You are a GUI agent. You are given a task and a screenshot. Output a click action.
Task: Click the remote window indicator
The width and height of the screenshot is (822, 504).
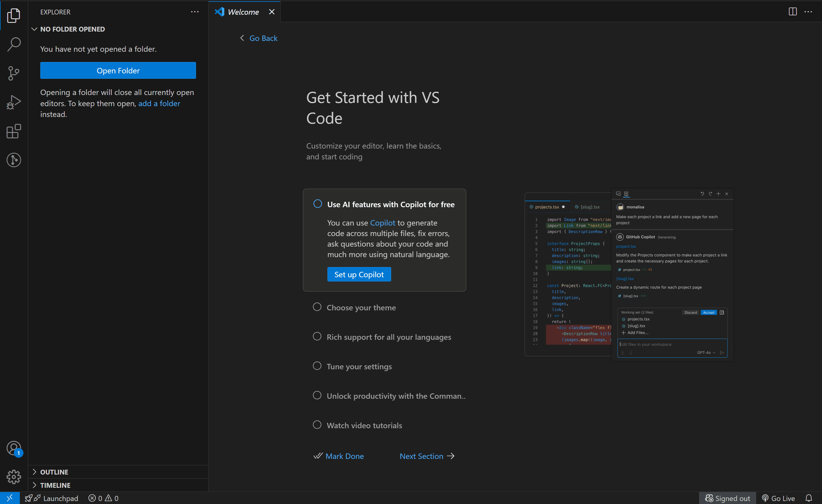pyautogui.click(x=10, y=498)
